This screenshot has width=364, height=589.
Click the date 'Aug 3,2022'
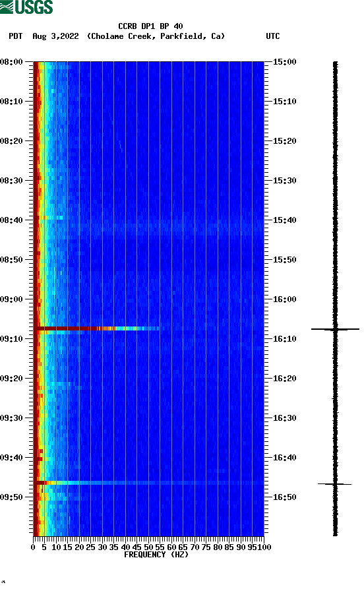55,36
